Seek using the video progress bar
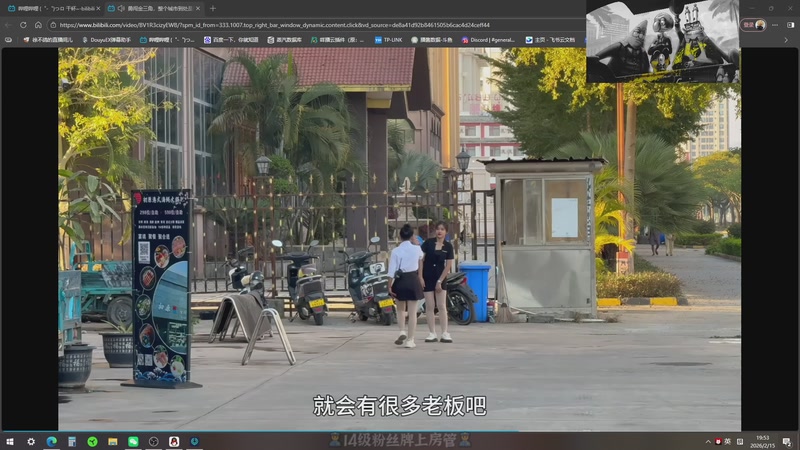Screen dimensions: 800x450 click(x=399, y=431)
